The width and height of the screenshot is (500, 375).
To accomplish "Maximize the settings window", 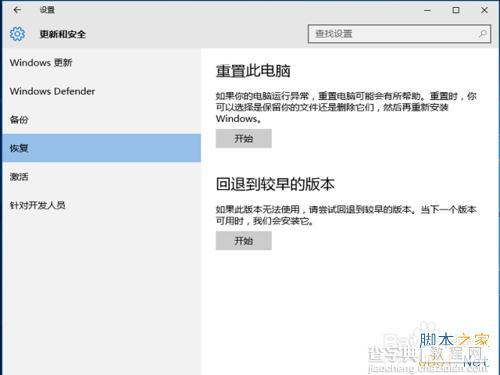I will [x=456, y=10].
